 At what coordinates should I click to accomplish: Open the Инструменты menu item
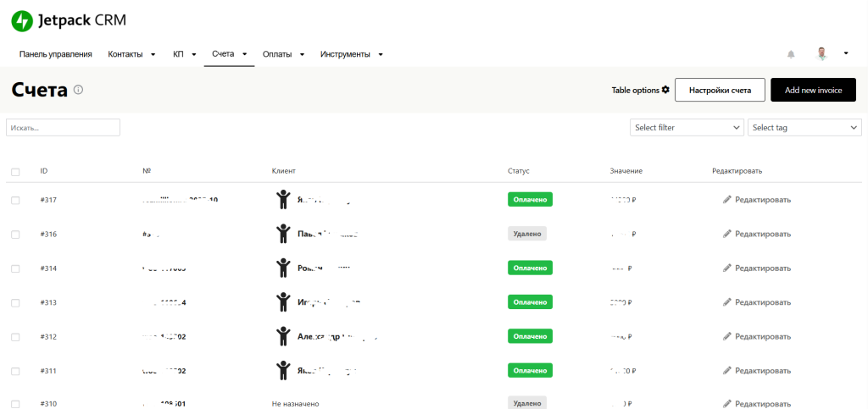pos(346,54)
